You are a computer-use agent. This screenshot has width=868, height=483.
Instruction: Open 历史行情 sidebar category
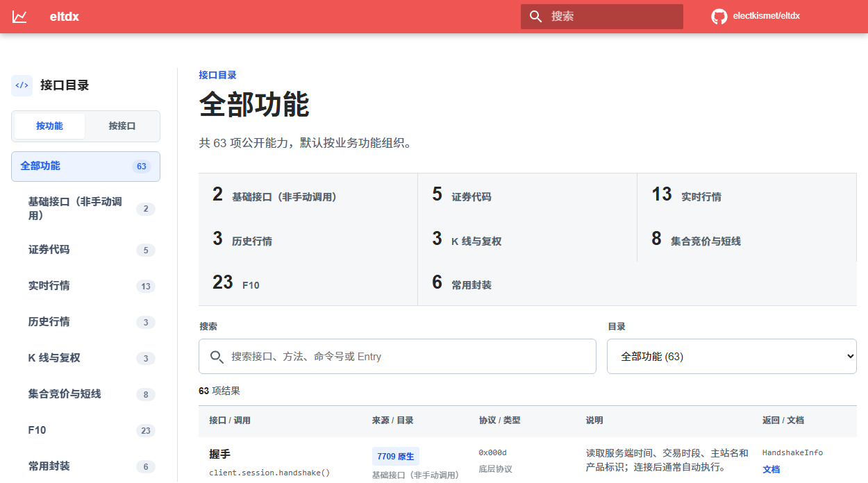click(85, 322)
